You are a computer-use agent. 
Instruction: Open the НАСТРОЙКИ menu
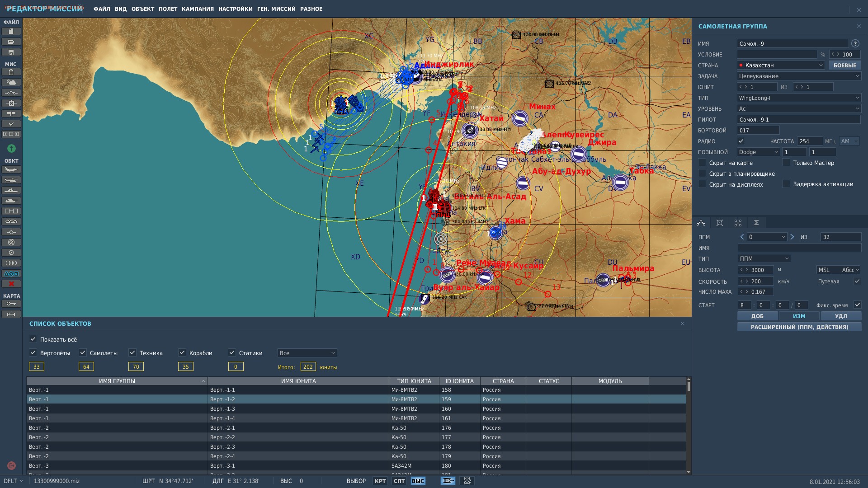235,9
